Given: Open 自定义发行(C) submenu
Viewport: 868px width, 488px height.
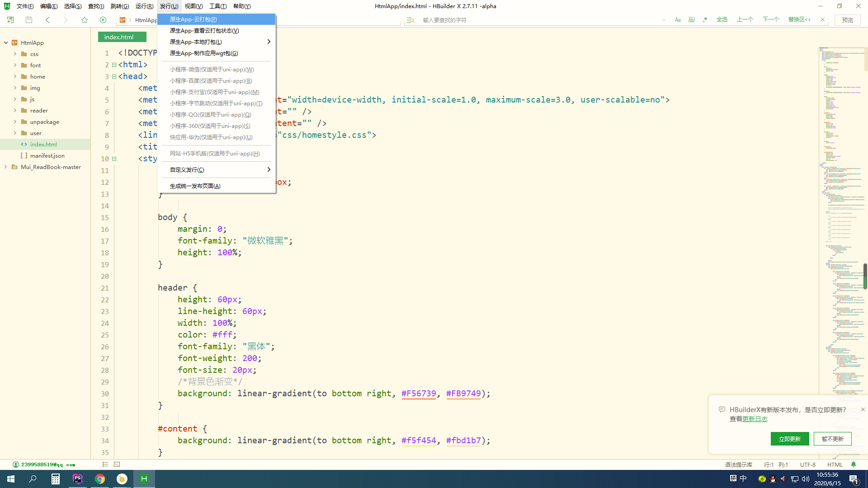Looking at the screenshot, I should [216, 170].
